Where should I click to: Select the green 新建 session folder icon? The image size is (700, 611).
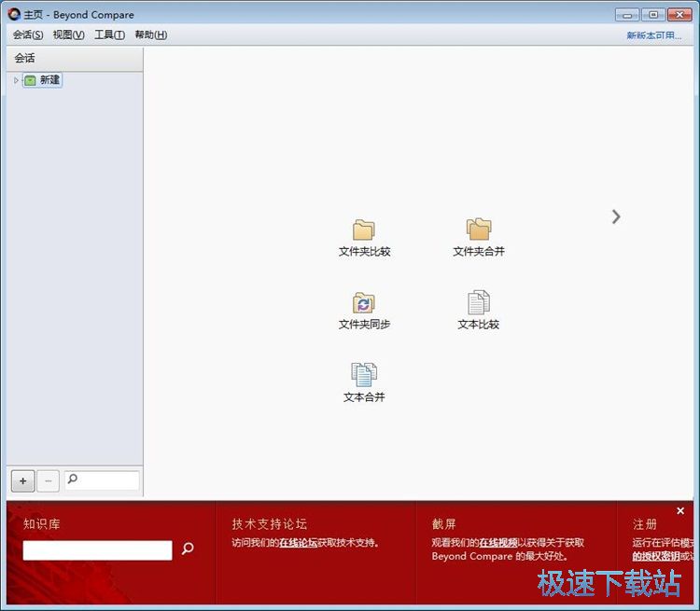click(30, 80)
